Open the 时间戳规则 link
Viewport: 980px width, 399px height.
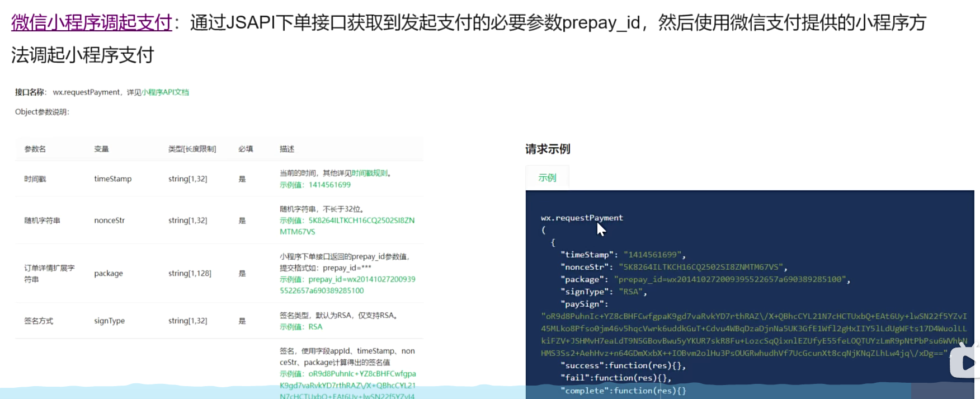click(x=369, y=173)
